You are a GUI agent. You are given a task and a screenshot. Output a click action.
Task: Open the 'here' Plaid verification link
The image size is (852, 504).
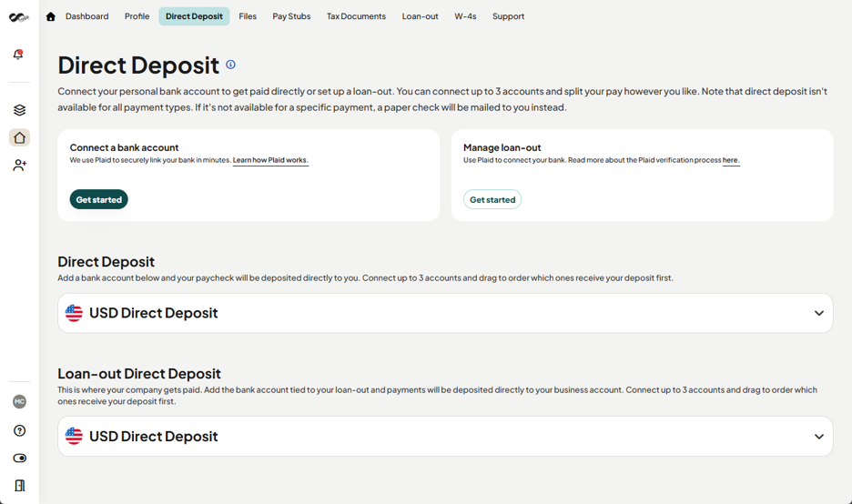tap(730, 160)
